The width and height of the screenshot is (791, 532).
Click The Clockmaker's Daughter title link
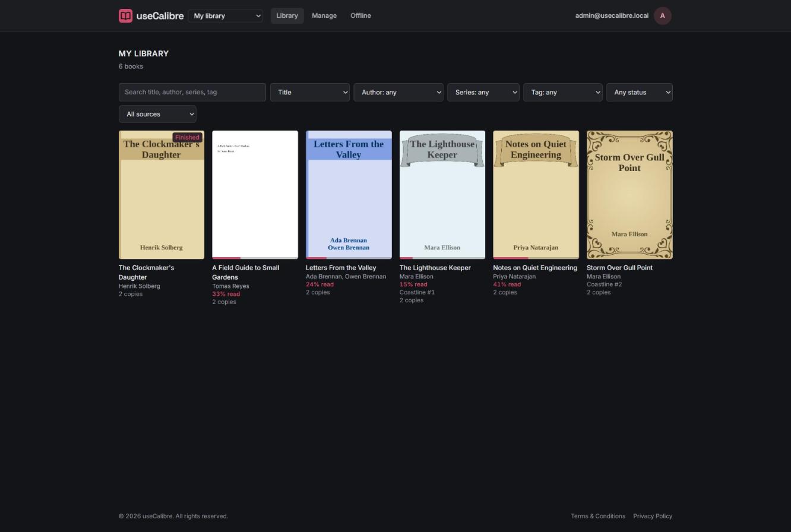(146, 273)
